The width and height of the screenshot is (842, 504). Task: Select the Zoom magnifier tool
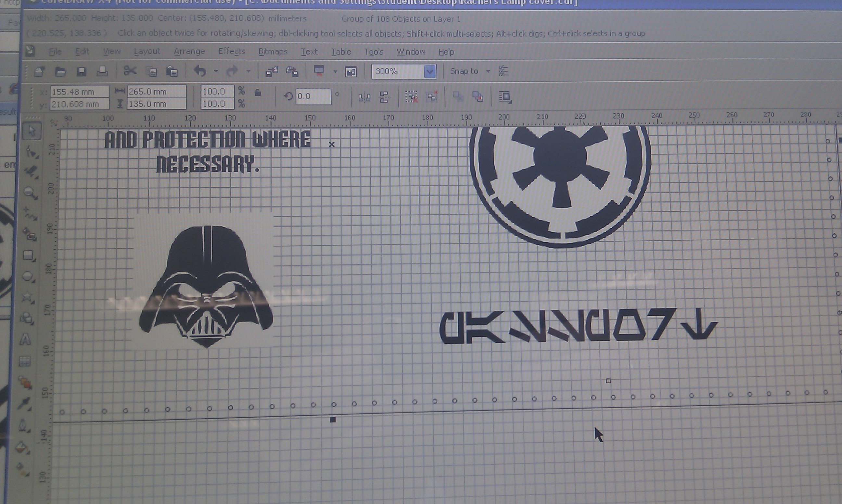pos(30,193)
